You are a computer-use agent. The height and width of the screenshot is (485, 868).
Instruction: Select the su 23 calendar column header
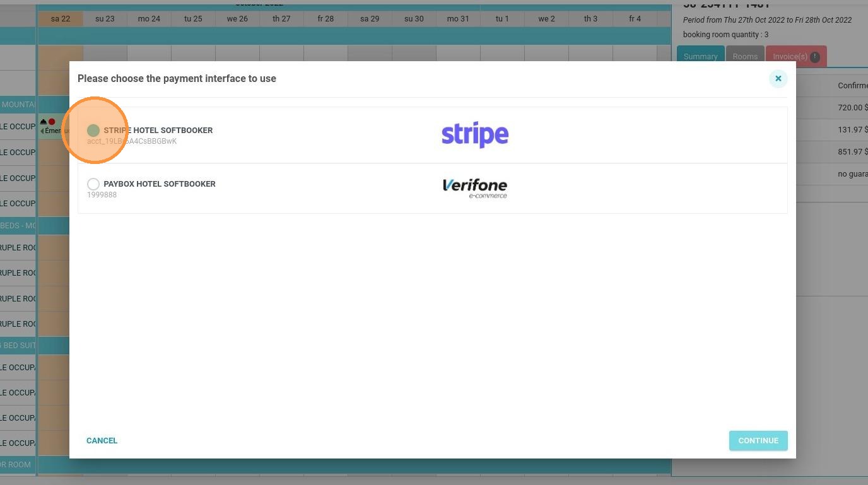105,19
